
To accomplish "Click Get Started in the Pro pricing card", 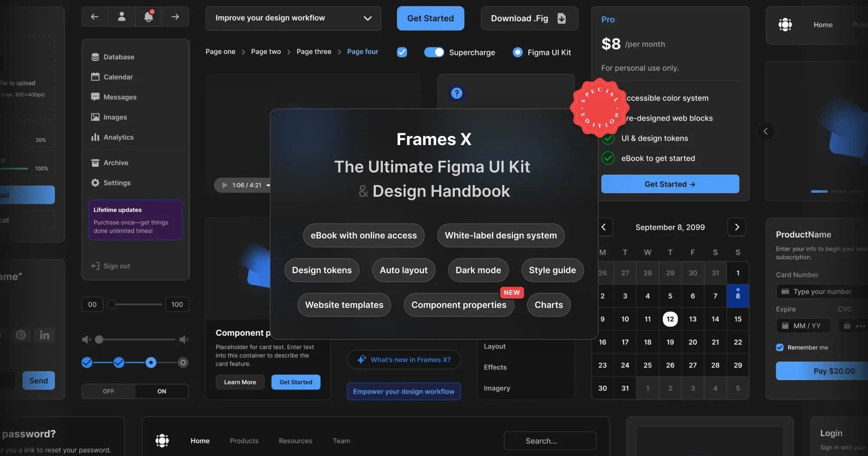I will pyautogui.click(x=670, y=184).
